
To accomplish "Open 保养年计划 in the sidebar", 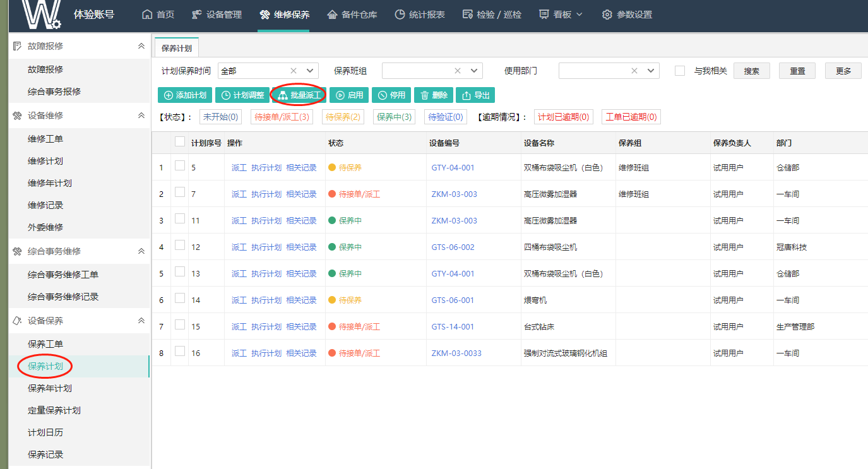I will tap(50, 388).
